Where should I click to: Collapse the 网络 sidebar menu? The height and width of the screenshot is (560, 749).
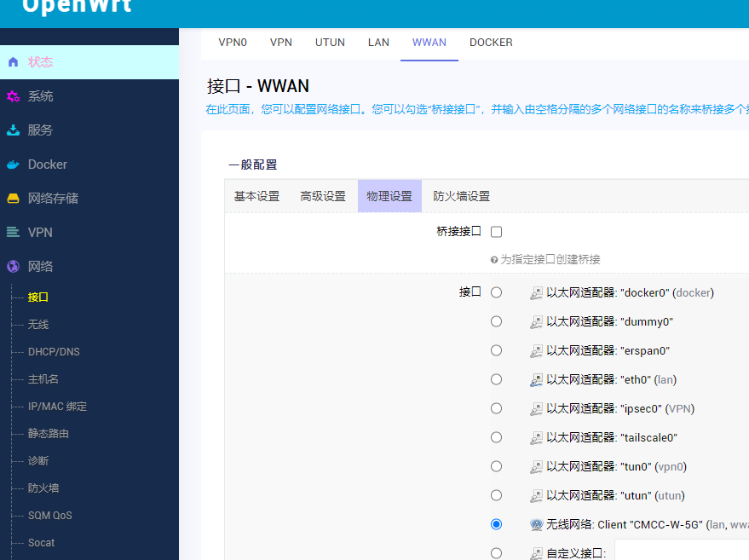click(89, 266)
